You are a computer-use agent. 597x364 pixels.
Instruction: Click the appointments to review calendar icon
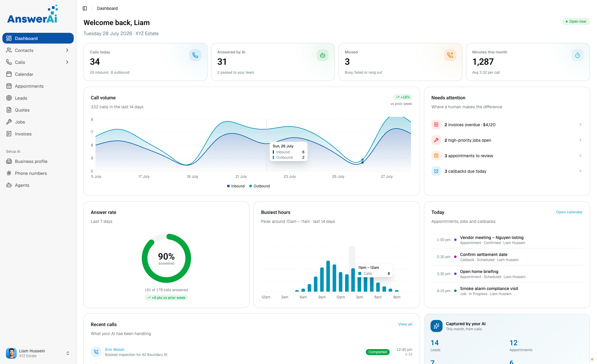[436, 156]
